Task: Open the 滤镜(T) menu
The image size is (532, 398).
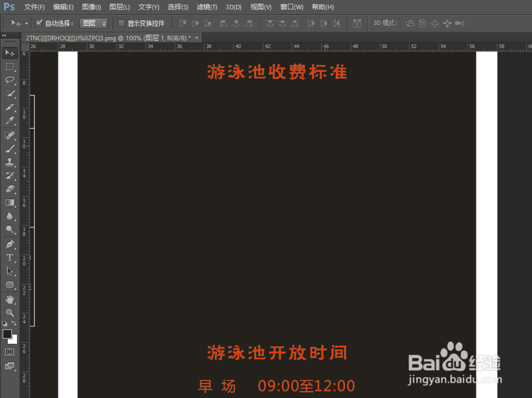Action: tap(206, 7)
